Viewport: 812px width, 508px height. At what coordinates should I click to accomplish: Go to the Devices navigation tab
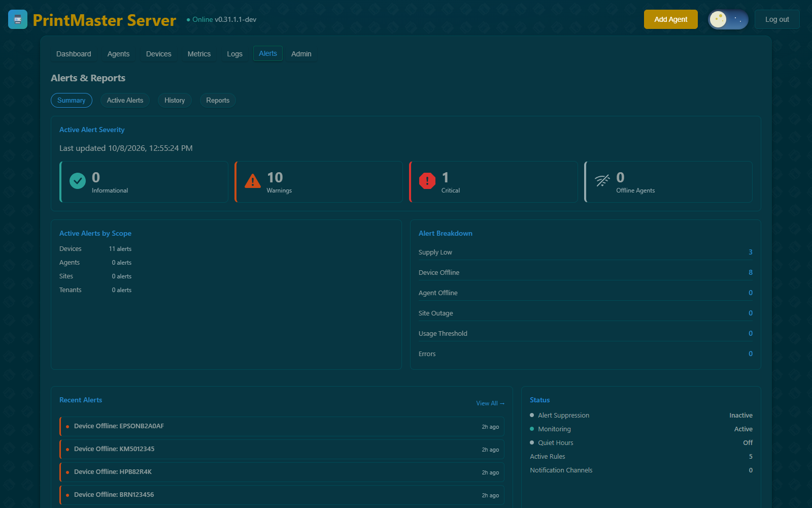point(159,54)
